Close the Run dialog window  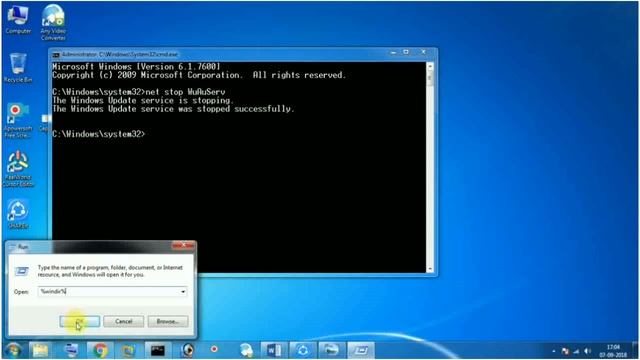[183, 245]
